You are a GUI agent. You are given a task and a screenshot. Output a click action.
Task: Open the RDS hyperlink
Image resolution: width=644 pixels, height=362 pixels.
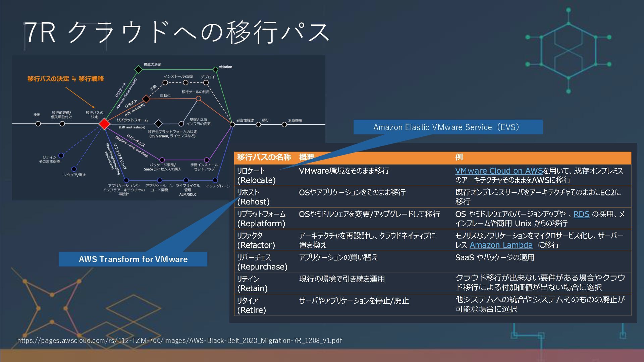click(581, 214)
